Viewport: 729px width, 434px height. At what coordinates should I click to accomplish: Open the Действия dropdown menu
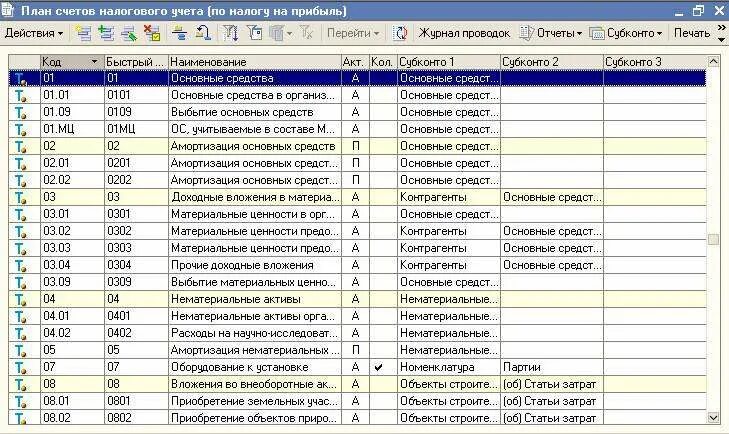[x=34, y=33]
